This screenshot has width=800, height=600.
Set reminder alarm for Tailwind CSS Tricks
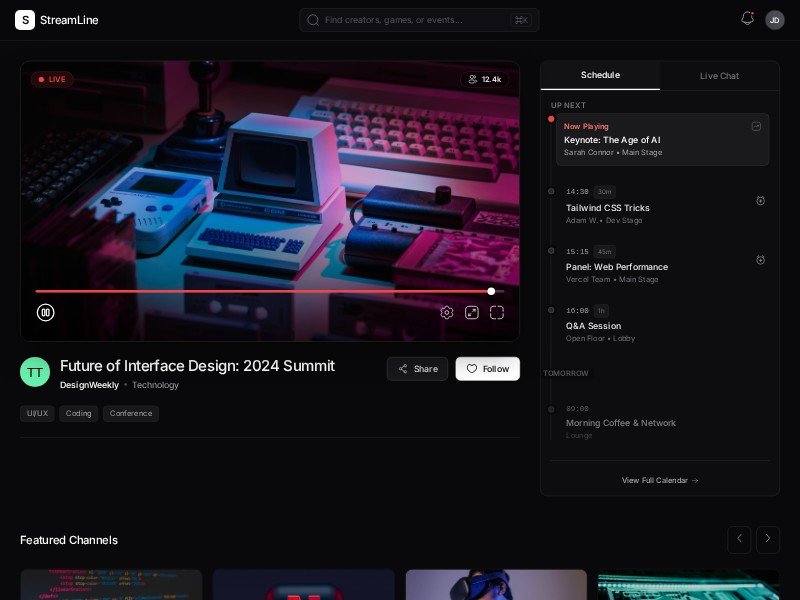(x=760, y=201)
